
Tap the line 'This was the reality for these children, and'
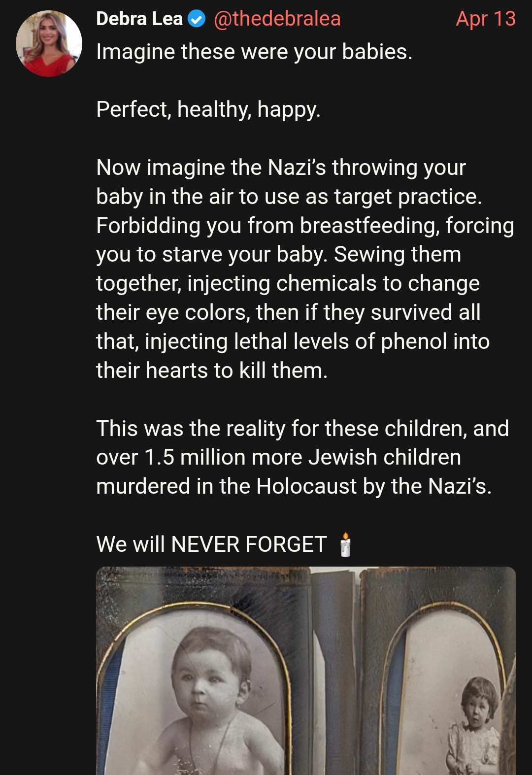click(x=302, y=429)
